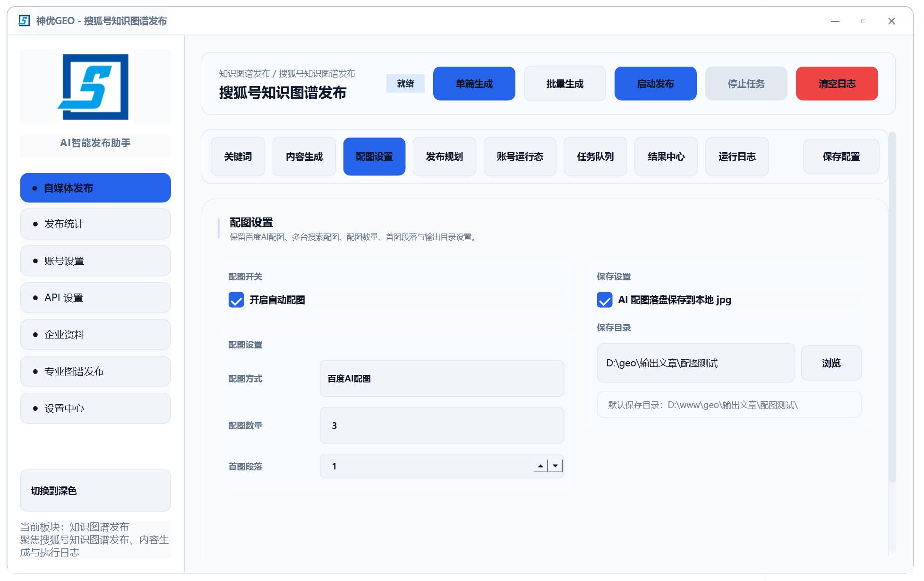Maximize the window
Image resolution: width=924 pixels, height=581 pixels.
coord(863,21)
